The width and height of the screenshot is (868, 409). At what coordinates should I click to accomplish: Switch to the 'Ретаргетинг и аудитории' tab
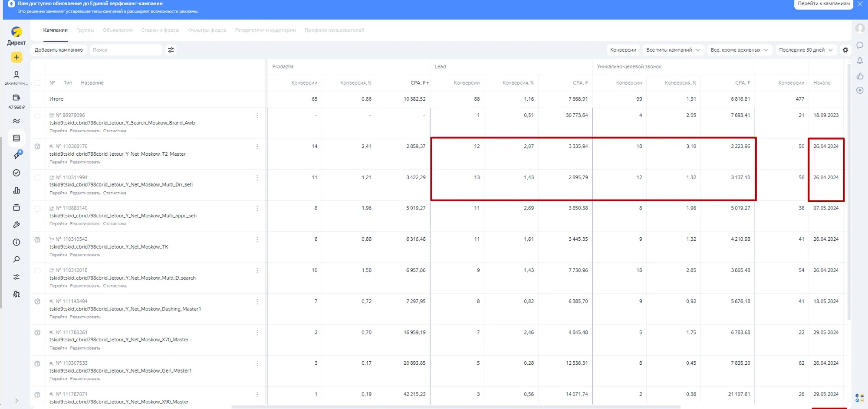tap(265, 30)
